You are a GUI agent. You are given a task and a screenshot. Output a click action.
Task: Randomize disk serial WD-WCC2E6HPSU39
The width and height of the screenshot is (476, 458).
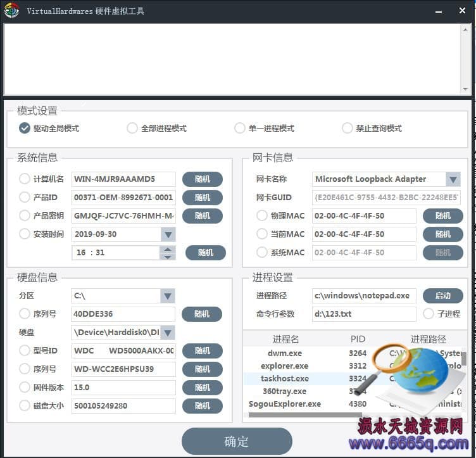coord(203,369)
